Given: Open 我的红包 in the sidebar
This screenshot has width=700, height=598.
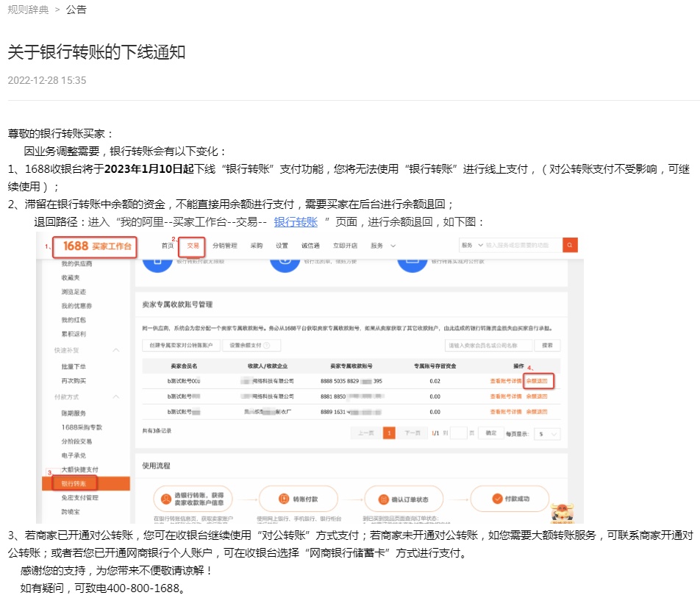Looking at the screenshot, I should pos(74,320).
